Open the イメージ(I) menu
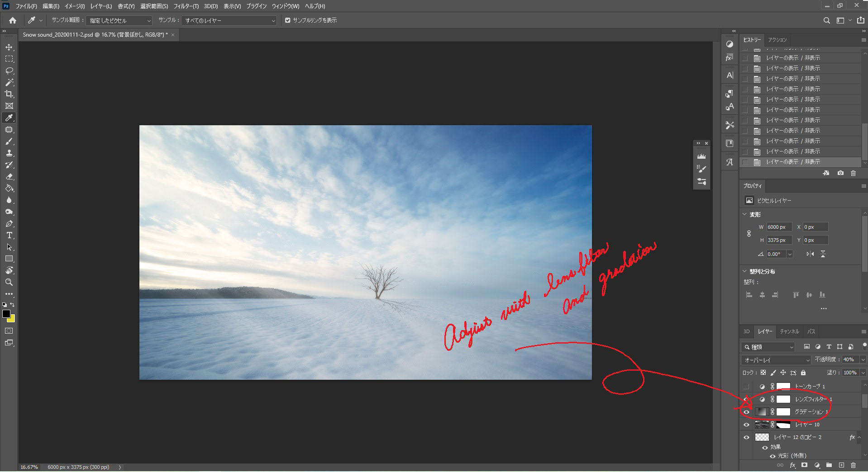868x472 pixels. [74, 6]
